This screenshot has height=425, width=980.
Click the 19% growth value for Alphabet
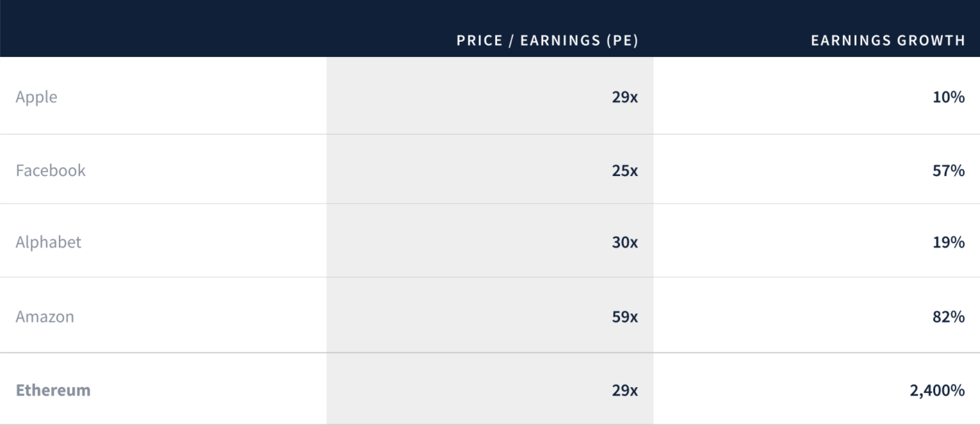pyautogui.click(x=949, y=243)
